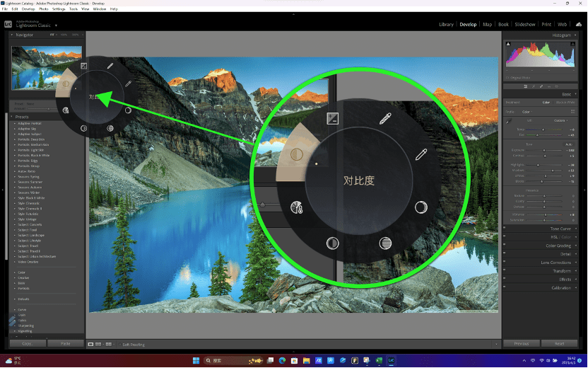Open the cloud sync status icon

click(x=579, y=24)
